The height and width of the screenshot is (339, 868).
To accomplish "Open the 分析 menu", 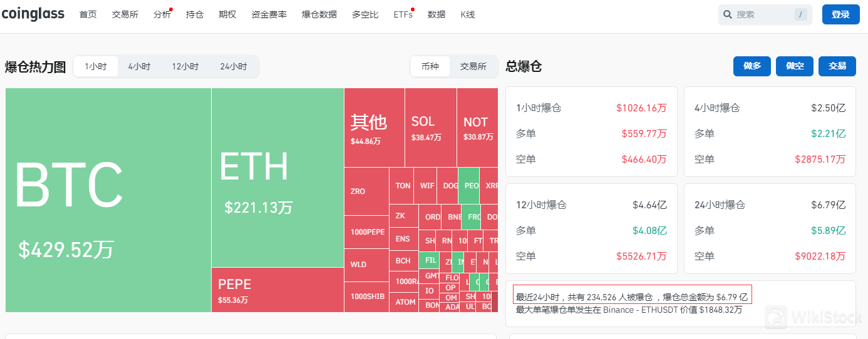I will (162, 14).
